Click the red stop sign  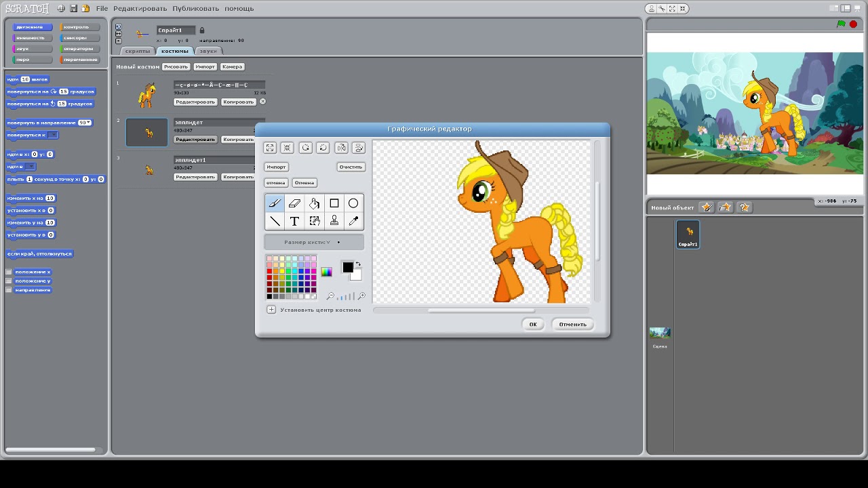tap(853, 24)
